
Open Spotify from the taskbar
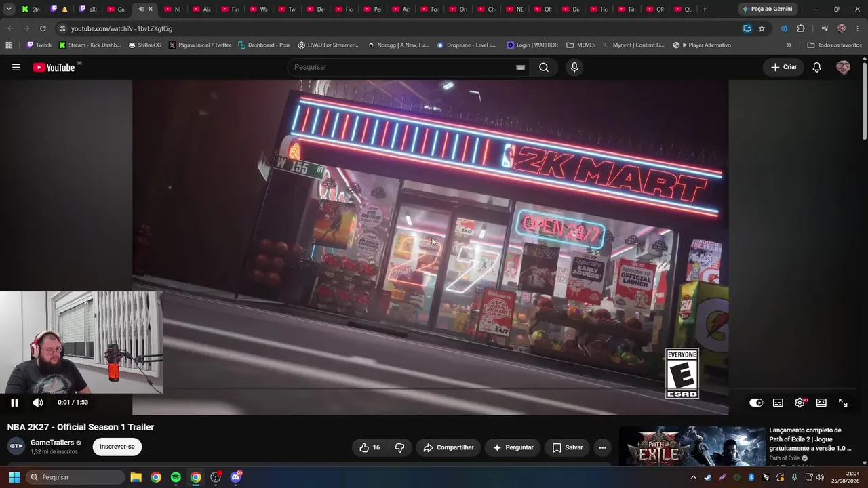pos(176,477)
